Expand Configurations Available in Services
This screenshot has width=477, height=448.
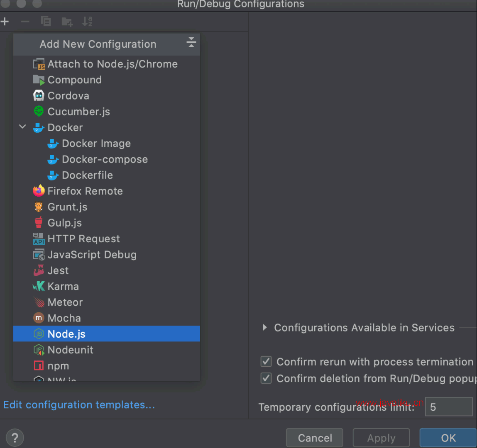click(265, 327)
